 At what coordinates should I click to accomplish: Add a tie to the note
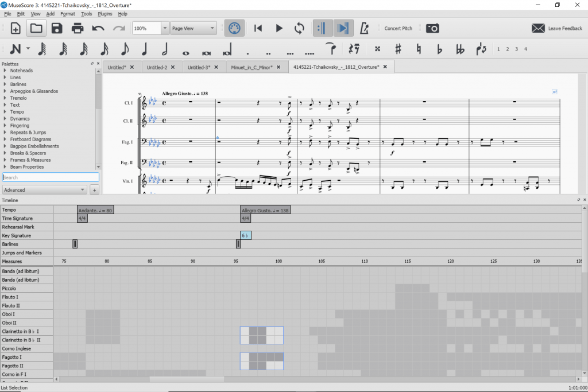point(331,49)
